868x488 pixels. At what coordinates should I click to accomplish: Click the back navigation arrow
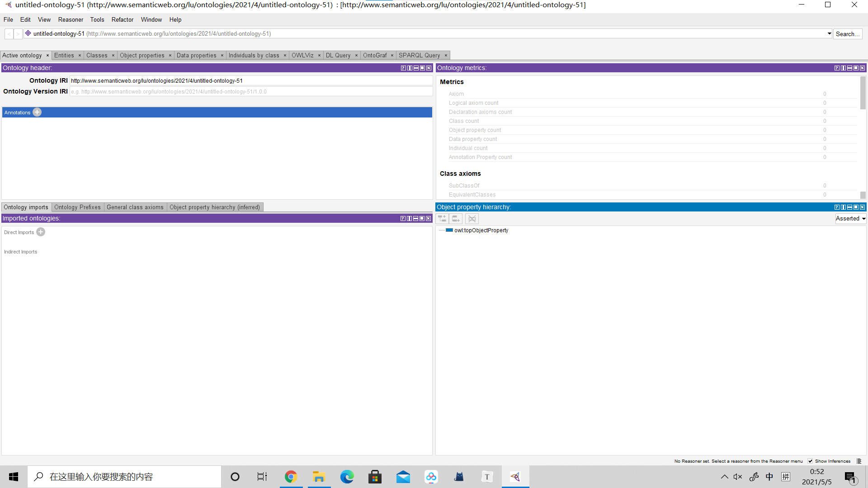point(9,34)
